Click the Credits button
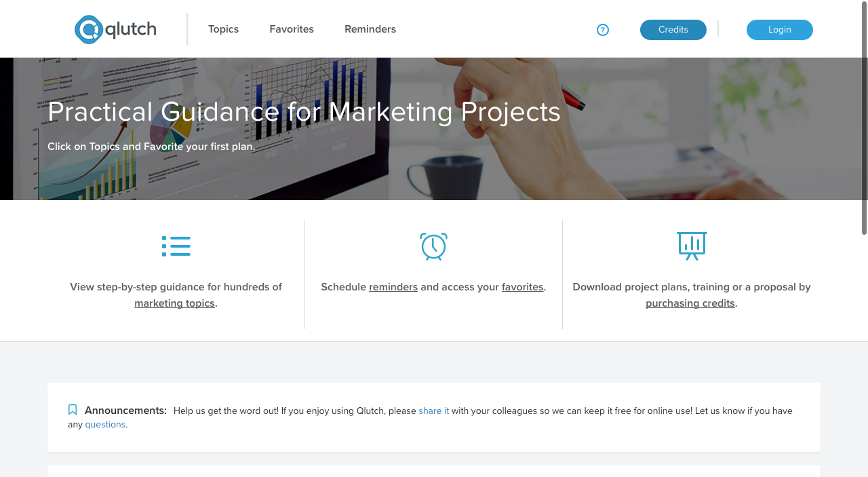 (673, 30)
